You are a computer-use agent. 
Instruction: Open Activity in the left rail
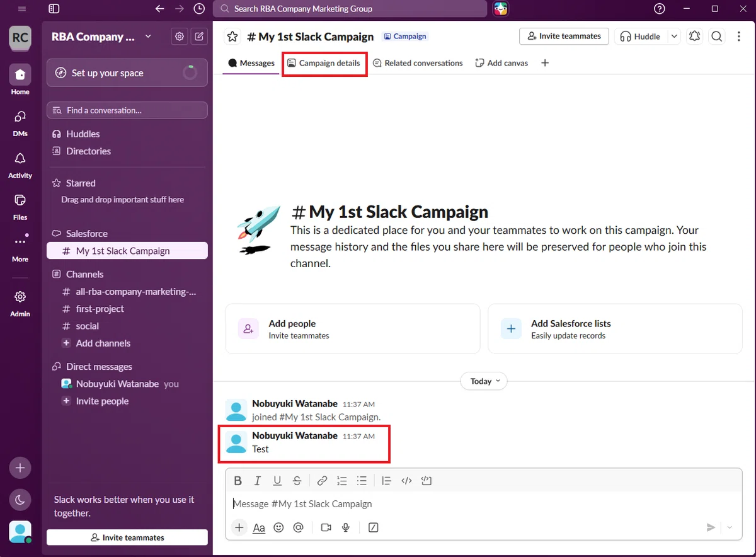click(20, 164)
